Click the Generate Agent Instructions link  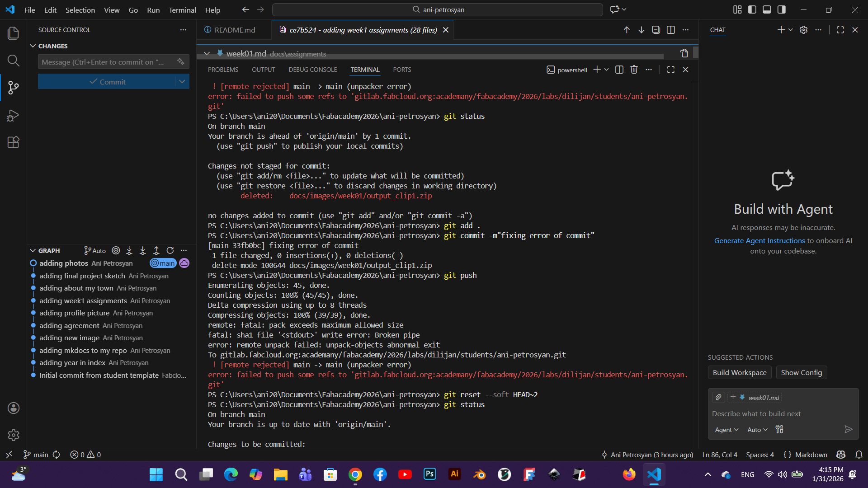[759, 241]
